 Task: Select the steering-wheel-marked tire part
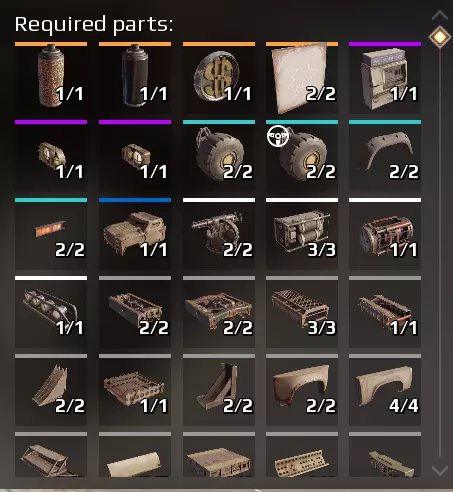(x=302, y=156)
